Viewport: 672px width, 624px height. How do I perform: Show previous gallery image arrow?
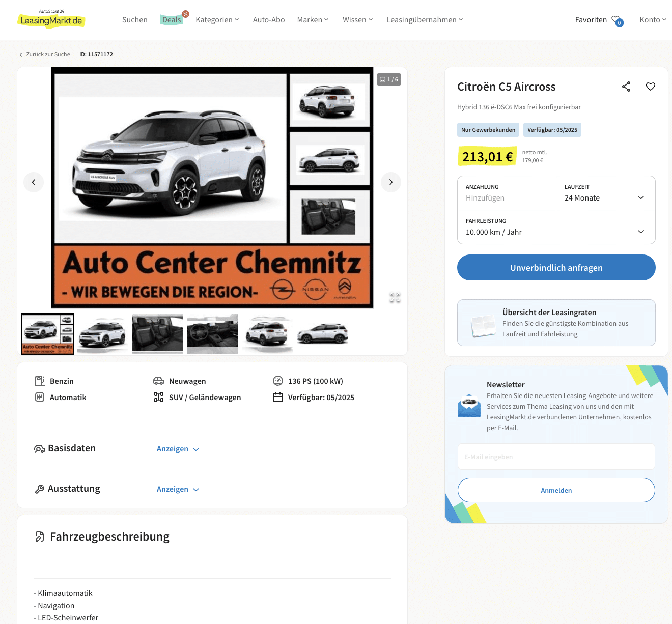(x=34, y=182)
